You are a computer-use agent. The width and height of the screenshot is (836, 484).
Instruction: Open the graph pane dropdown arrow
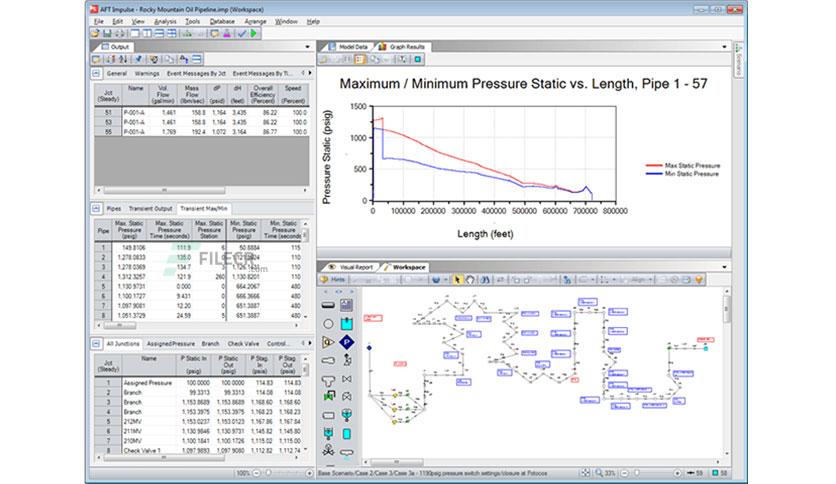coord(724,47)
